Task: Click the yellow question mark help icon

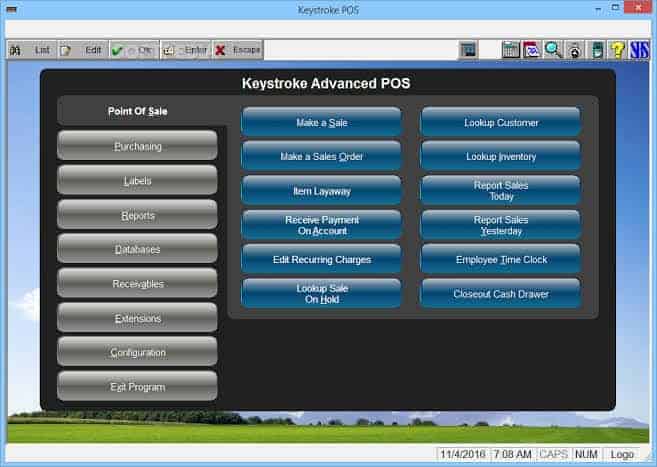Action: (618, 50)
